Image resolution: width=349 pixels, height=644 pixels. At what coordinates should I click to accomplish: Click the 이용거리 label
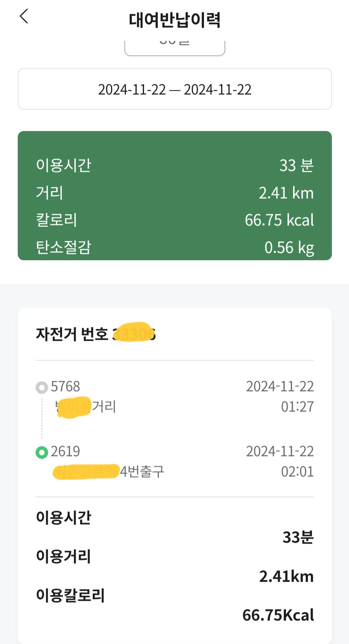click(x=64, y=556)
